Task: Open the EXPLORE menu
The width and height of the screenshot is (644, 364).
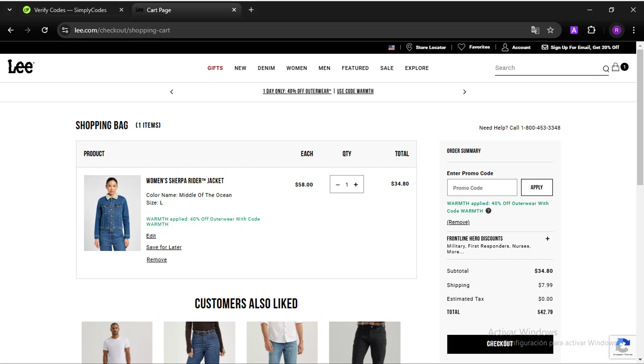Action: pos(417,68)
